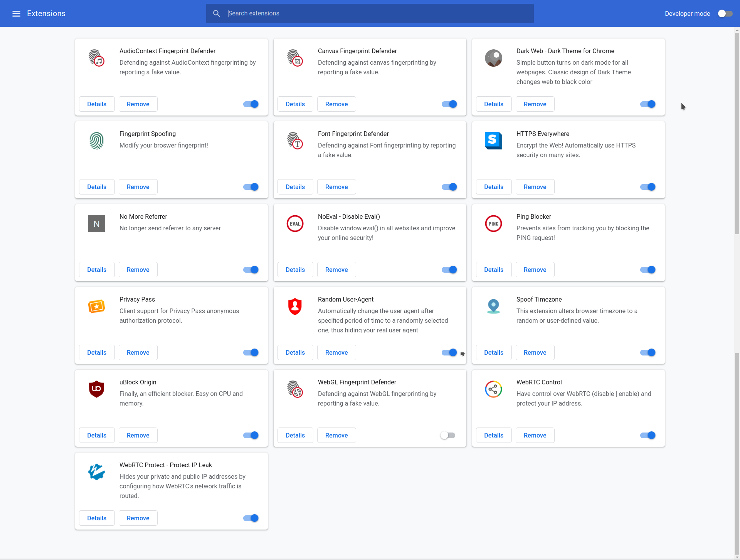Click the Spoof Timezone extension icon
This screenshot has width=740, height=560.
click(493, 306)
